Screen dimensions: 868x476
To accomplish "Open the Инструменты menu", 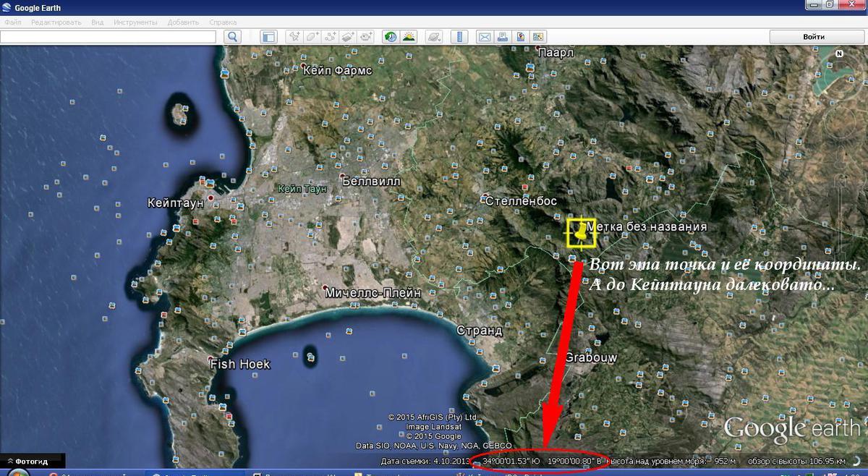I will tap(135, 22).
